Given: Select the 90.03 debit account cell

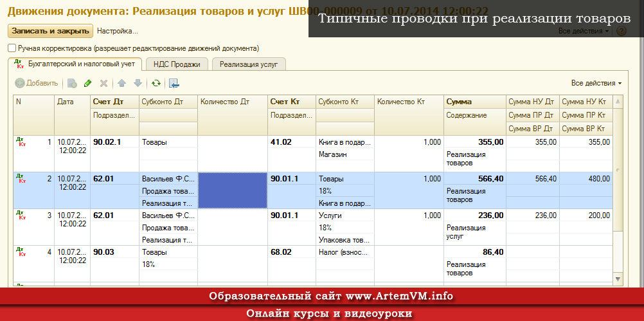Looking at the screenshot, I should [x=114, y=252].
